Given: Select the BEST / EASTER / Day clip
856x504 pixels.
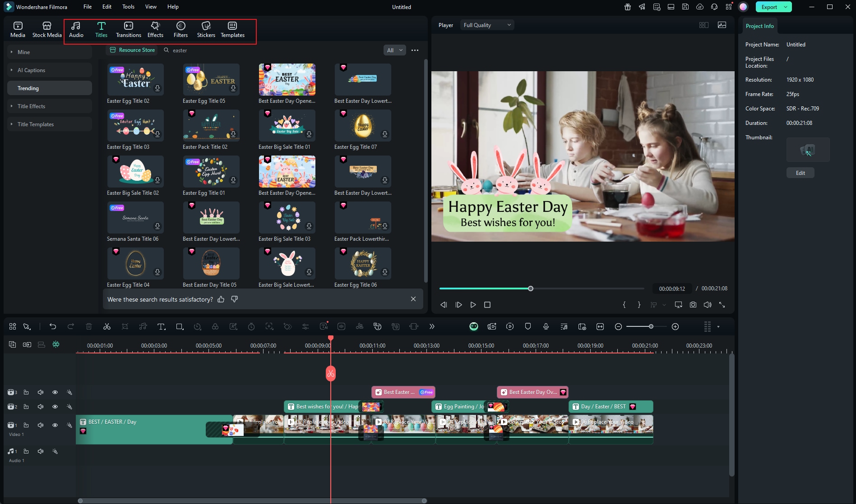Looking at the screenshot, I should pos(154,429).
